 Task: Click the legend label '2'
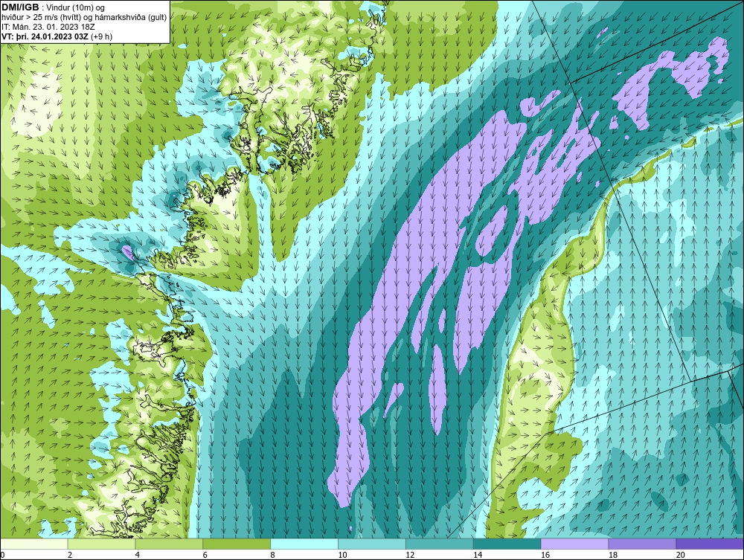click(70, 555)
